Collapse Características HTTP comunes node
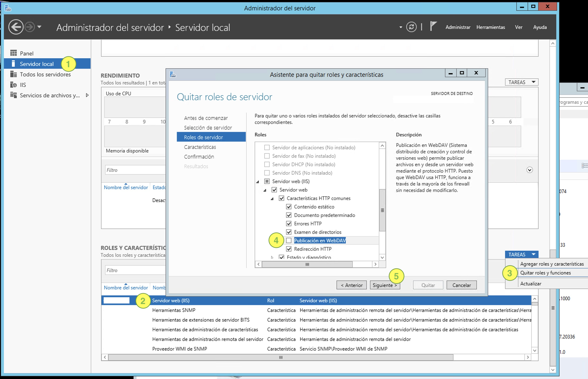The image size is (588, 379). (x=272, y=199)
